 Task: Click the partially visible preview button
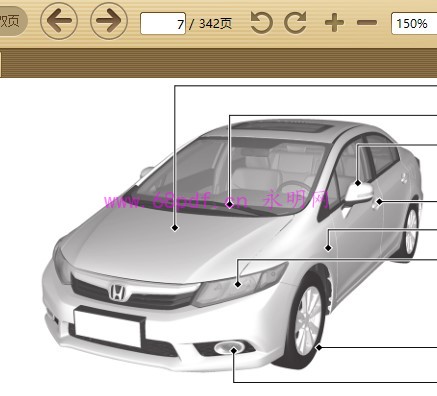[x=13, y=22]
